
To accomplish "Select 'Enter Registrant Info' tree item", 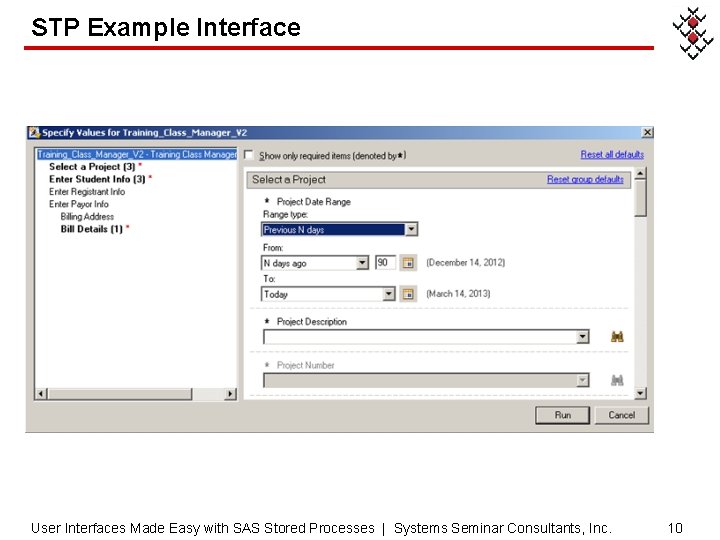I will coord(87,191).
